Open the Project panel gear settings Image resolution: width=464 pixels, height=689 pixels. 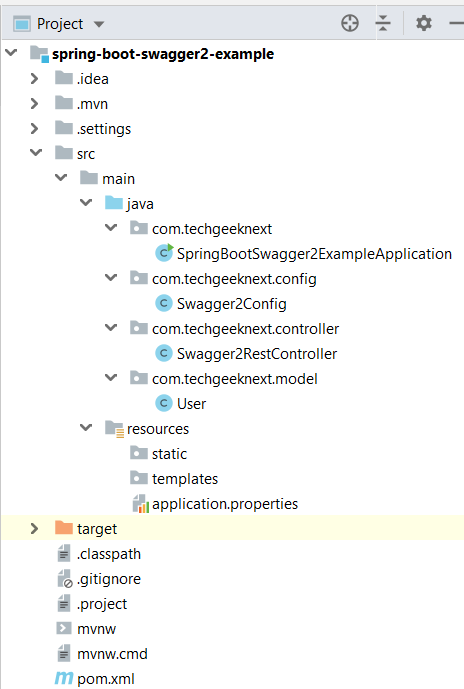[x=424, y=23]
